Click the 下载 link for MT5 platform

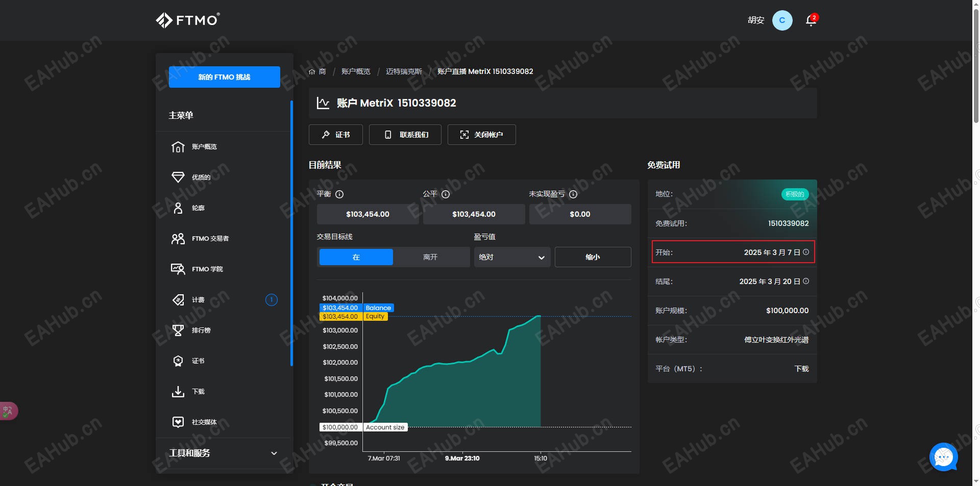[801, 369]
